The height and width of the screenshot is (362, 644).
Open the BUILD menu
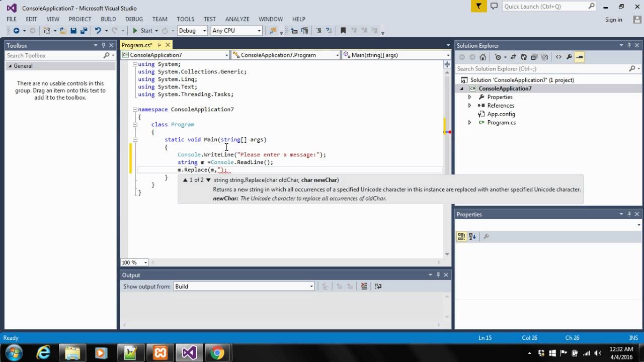tap(108, 19)
